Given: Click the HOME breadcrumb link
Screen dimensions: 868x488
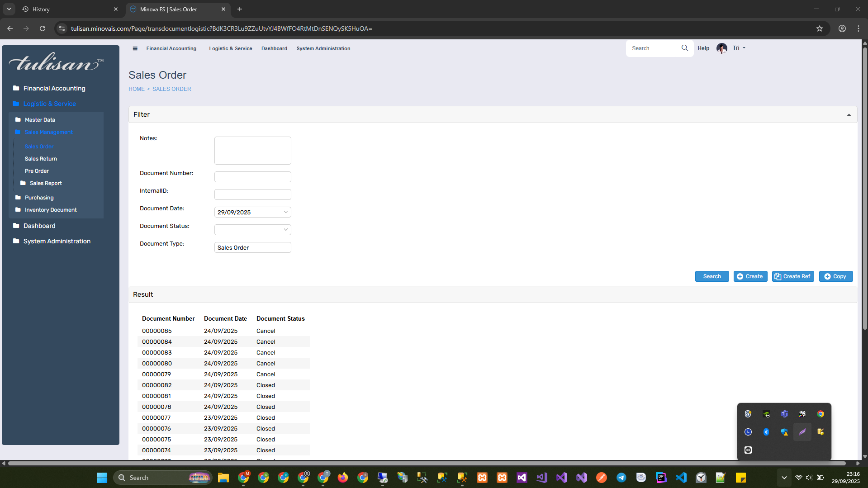Looking at the screenshot, I should (x=136, y=89).
